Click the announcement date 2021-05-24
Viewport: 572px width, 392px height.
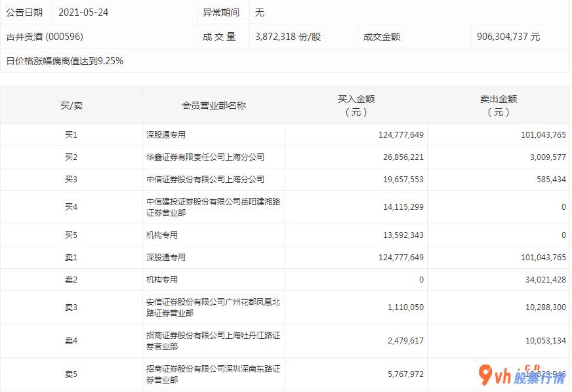83,12
